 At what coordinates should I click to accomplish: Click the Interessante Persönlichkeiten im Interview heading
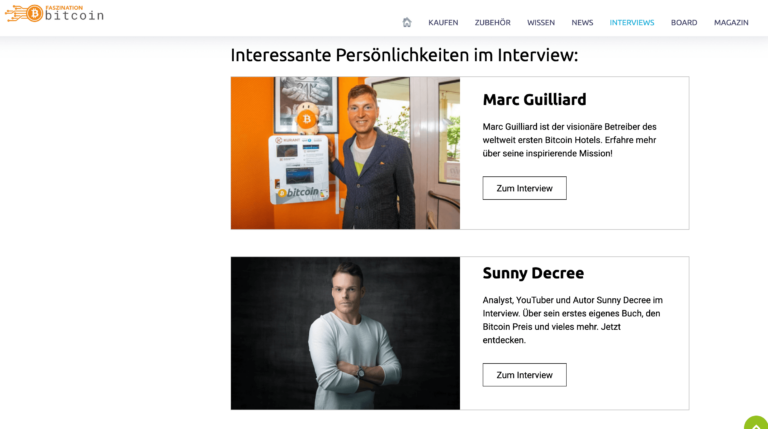pyautogui.click(x=404, y=55)
